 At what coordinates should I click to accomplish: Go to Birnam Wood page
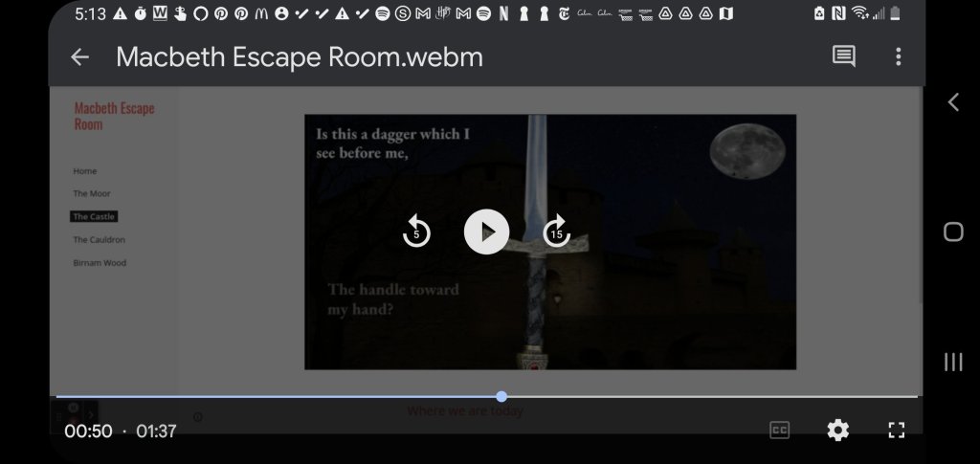pyautogui.click(x=100, y=263)
